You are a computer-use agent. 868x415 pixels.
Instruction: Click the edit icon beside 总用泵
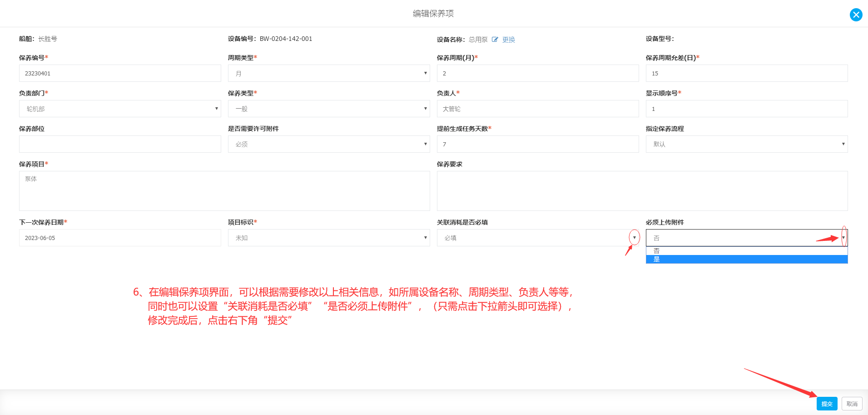pyautogui.click(x=495, y=40)
